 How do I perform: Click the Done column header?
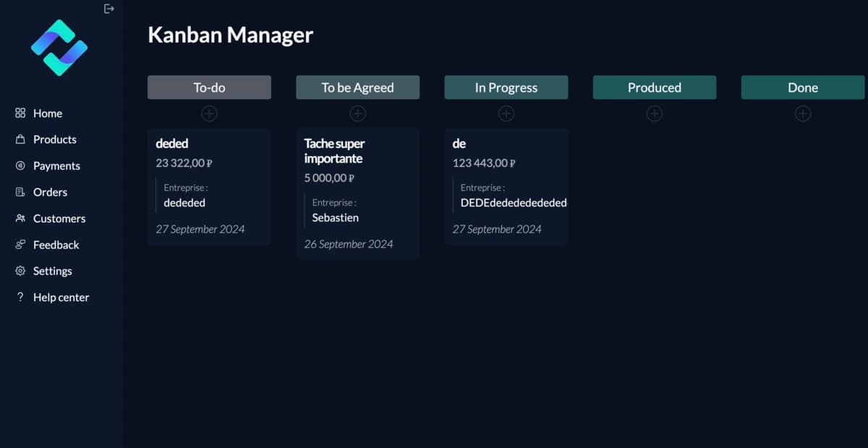click(803, 87)
